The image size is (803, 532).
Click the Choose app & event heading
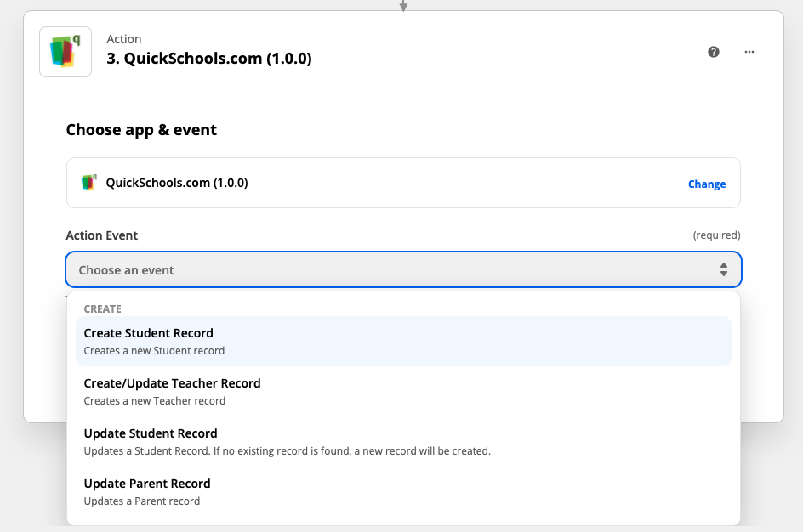coord(141,130)
